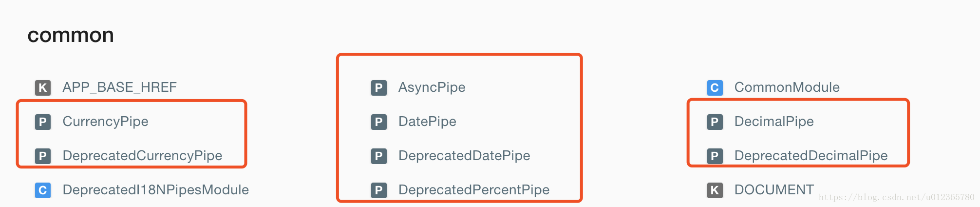
Task: Select the DeprecatedDecimalPipe link
Action: pos(811,156)
